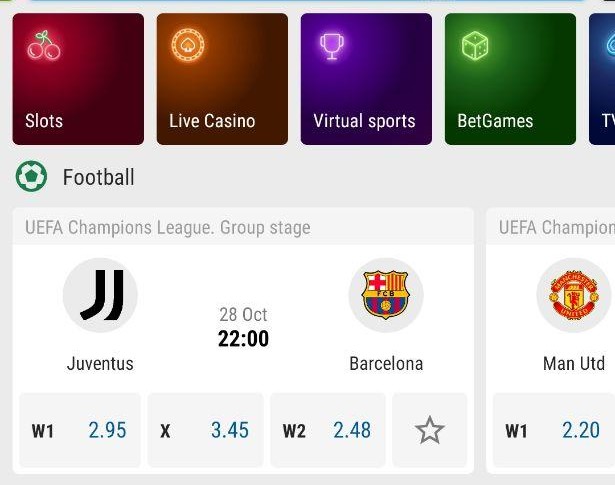Open the Slots category tile
The image size is (615, 485).
tap(78, 79)
